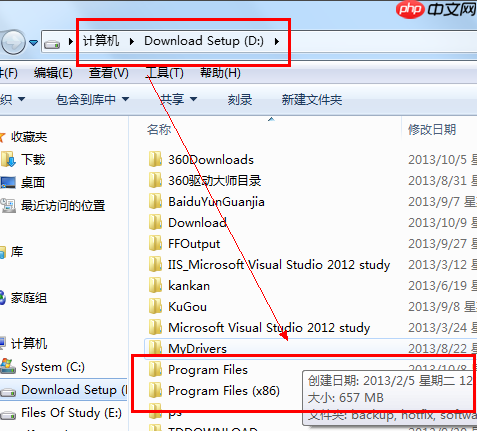
Task: Select 家庭组 in the navigation pane
Action: click(29, 298)
